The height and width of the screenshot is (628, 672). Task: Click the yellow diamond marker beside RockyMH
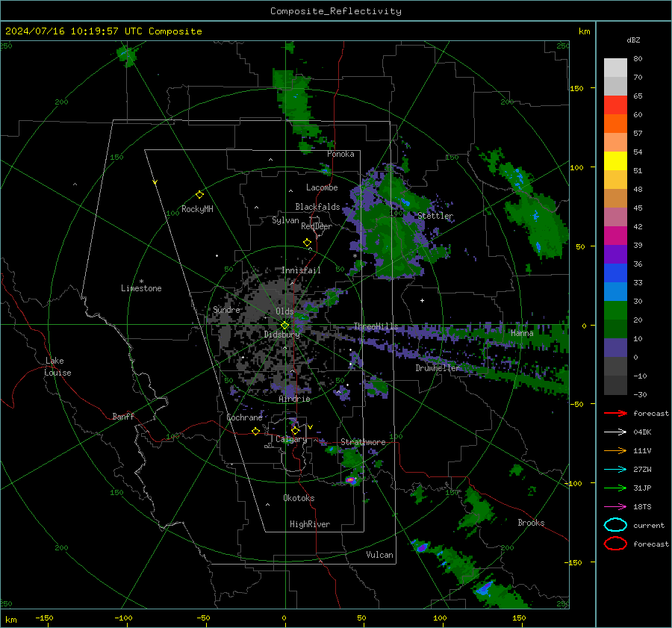click(199, 195)
